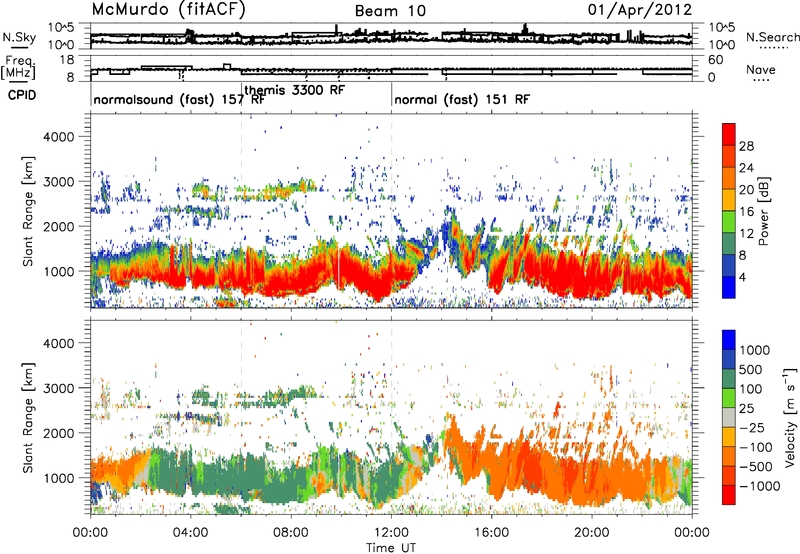Click the "McMurdo (fitACF)" plot title
The height and width of the screenshot is (554, 800).
pyautogui.click(x=168, y=9)
